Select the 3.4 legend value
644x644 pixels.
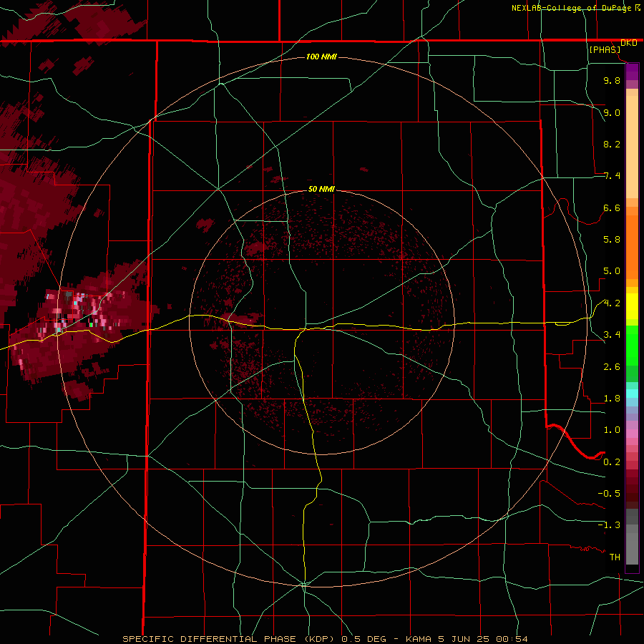(x=612, y=335)
